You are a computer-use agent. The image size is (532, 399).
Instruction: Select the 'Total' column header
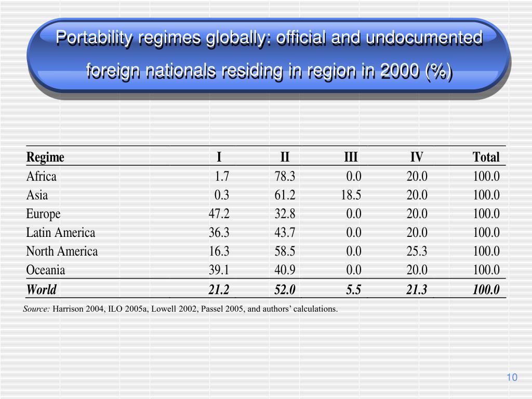[486, 157]
